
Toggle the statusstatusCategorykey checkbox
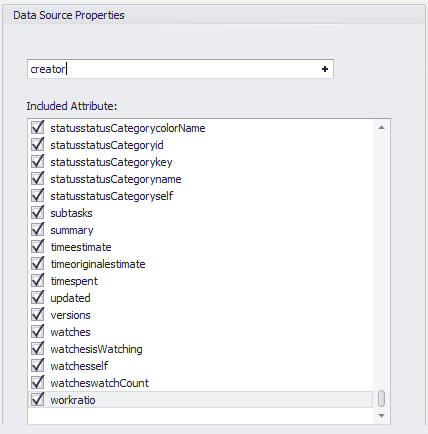coord(37,161)
